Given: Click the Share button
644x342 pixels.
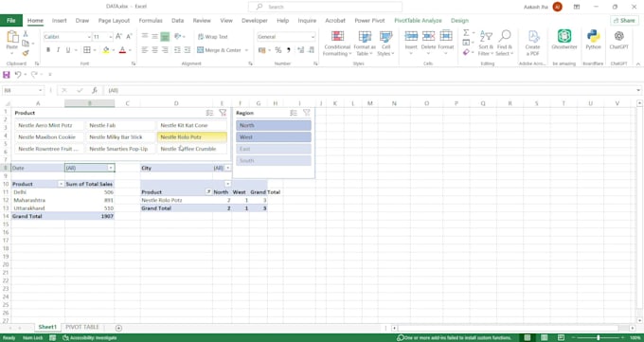Looking at the screenshot, I should tap(624, 20).
